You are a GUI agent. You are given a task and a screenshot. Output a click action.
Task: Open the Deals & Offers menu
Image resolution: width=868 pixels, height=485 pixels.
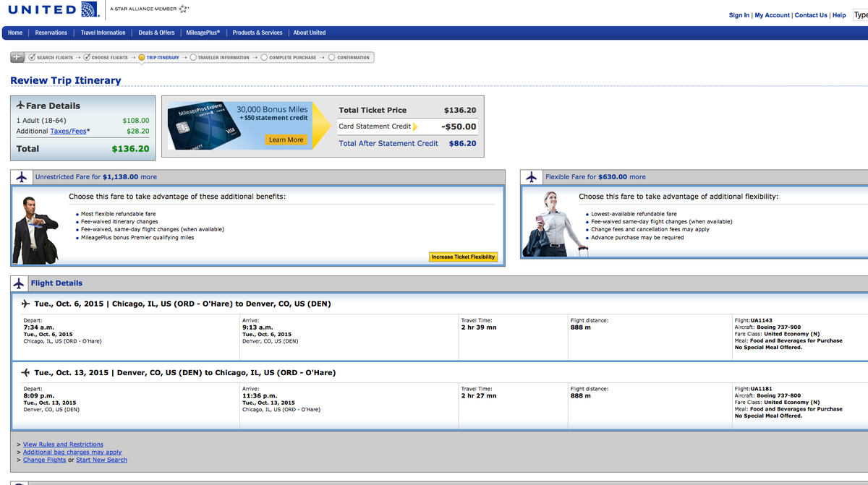157,33
